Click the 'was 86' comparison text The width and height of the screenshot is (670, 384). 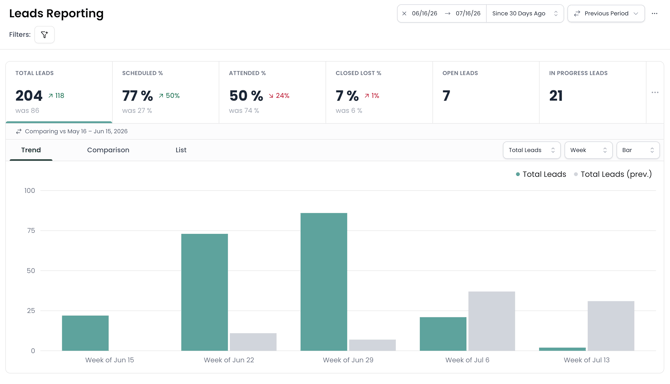[27, 111]
